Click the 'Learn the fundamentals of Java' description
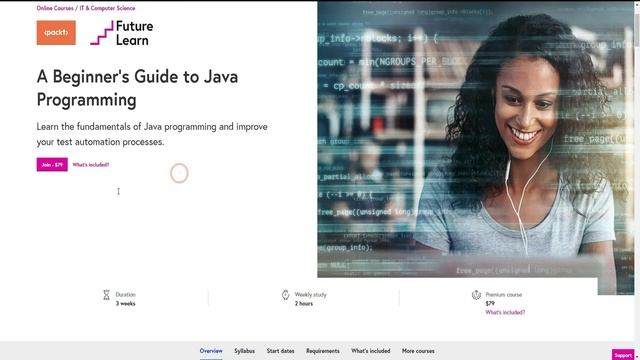The image size is (640, 360). tap(152, 134)
